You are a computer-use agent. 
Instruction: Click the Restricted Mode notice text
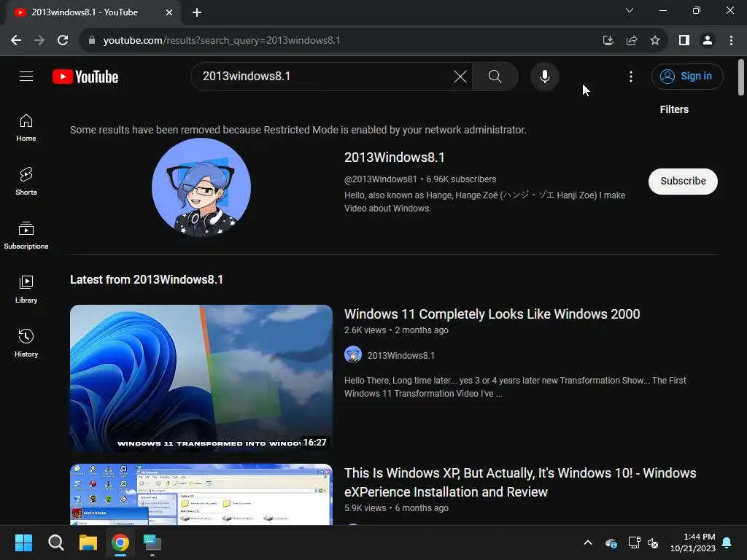(298, 130)
